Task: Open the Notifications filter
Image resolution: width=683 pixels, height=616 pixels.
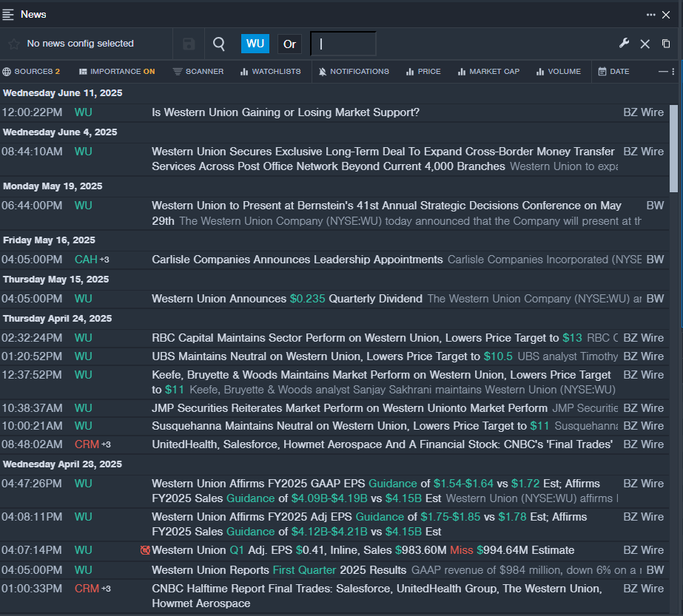Action: point(354,72)
